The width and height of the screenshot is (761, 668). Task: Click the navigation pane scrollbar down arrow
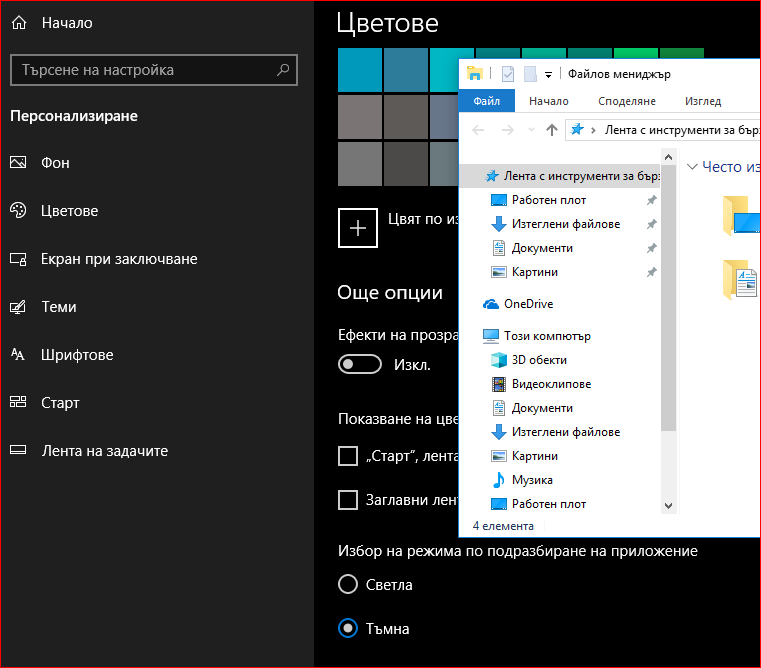[x=668, y=506]
